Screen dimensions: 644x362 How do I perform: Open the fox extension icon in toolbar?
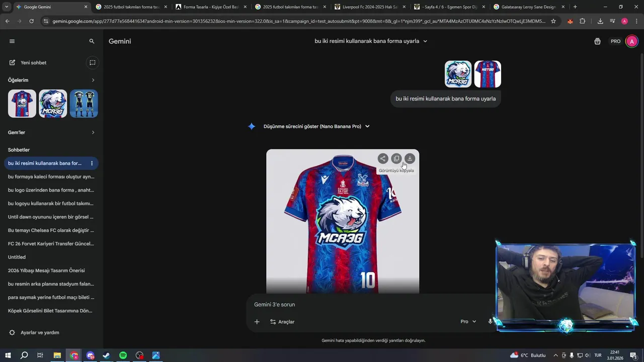coord(570,21)
